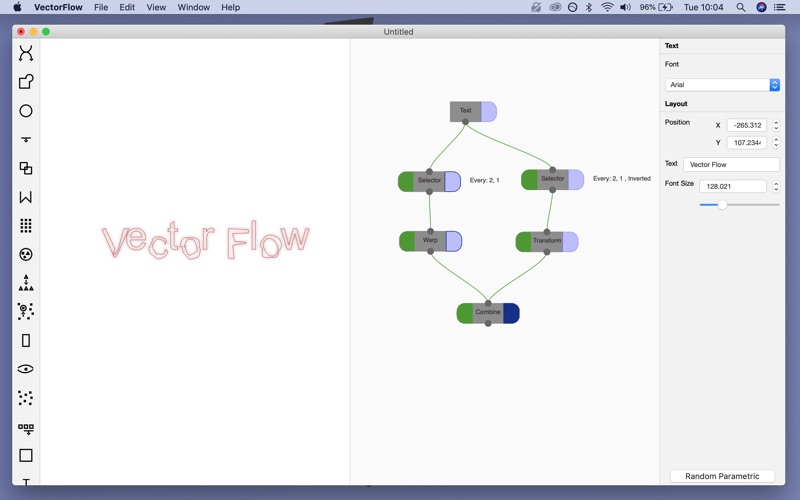This screenshot has height=500, width=800.
Task: Click the Text node in graph
Action: tap(465, 111)
